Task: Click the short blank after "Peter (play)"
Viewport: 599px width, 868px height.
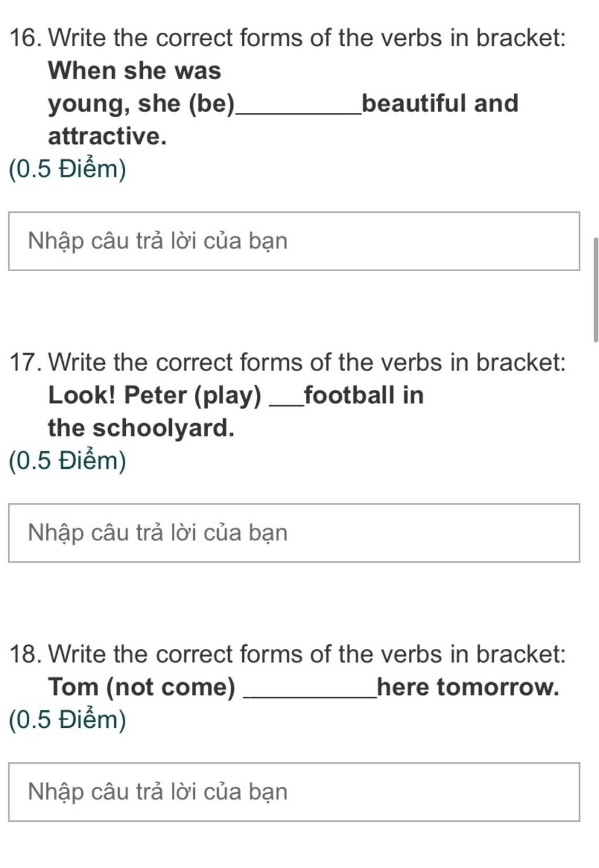Action: pyautogui.click(x=286, y=403)
